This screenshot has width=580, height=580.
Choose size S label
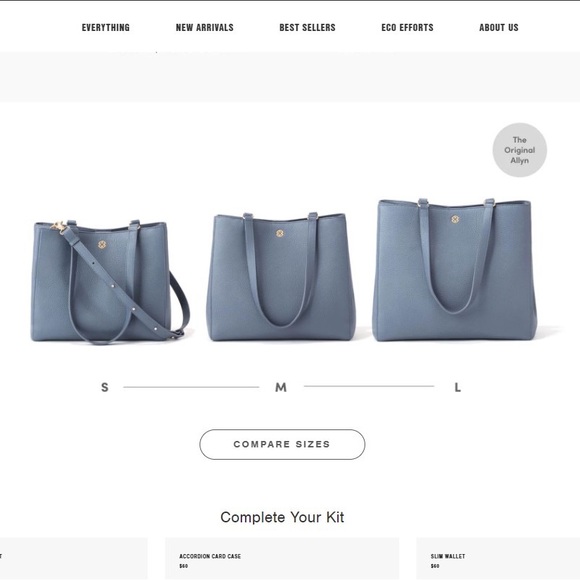[x=105, y=387]
